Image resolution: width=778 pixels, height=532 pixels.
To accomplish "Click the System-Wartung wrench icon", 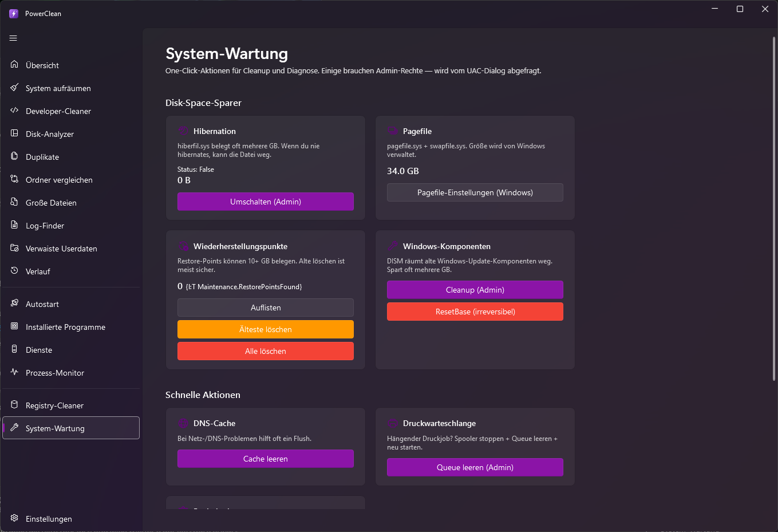I will click(14, 428).
